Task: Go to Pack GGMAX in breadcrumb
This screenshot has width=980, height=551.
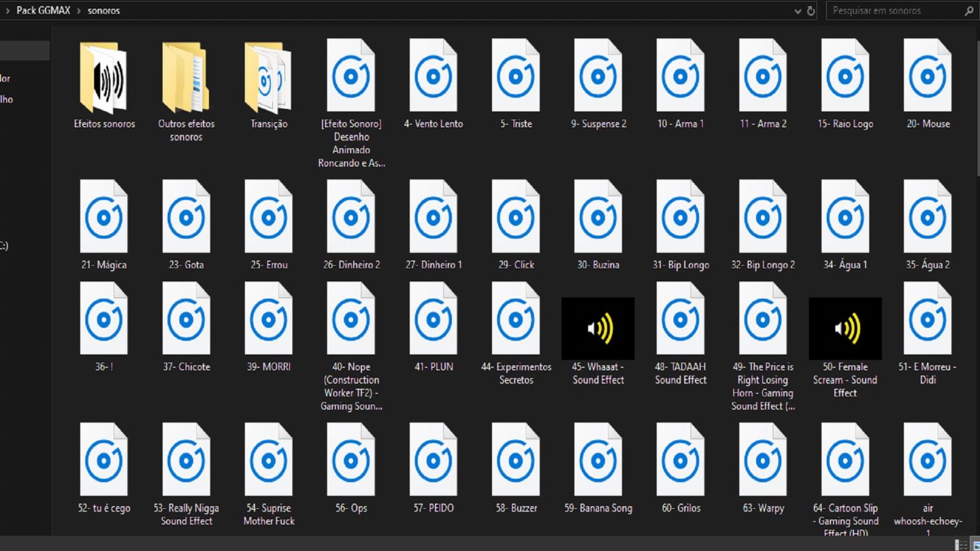Action: 43,11
